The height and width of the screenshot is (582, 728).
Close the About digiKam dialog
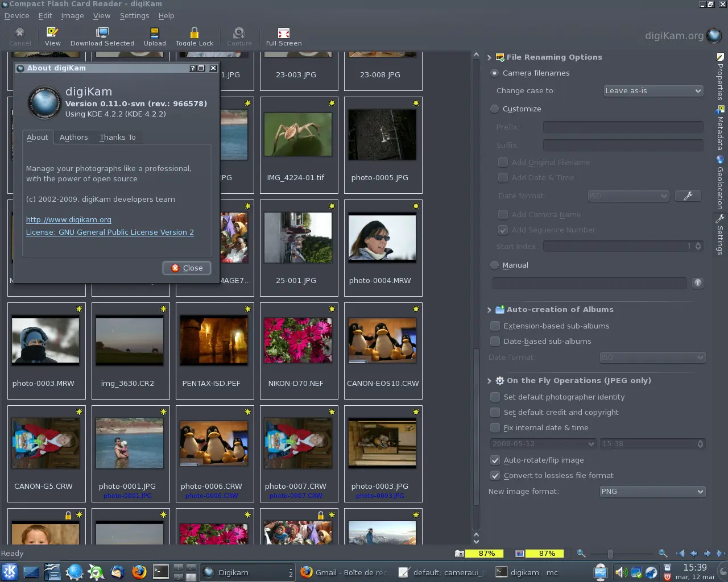(187, 268)
